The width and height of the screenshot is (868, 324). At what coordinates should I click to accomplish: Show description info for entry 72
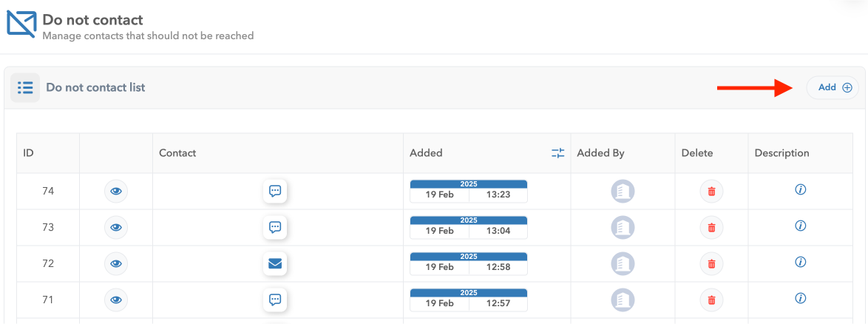[800, 262]
